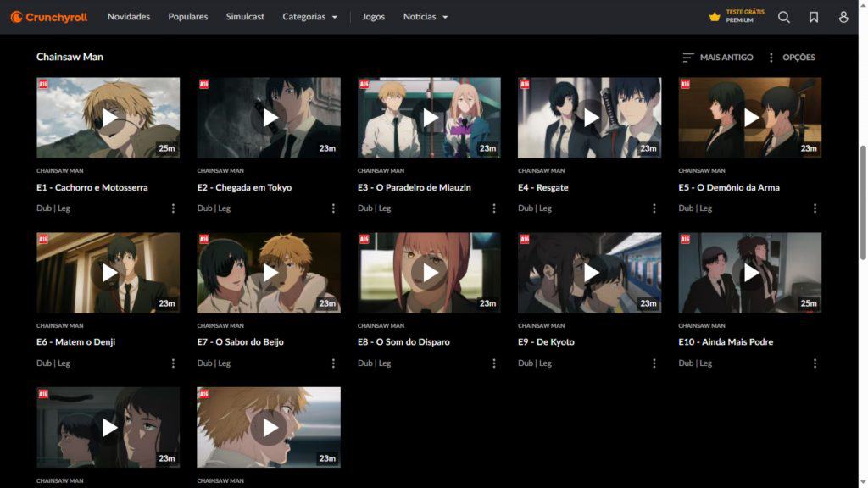Open E2 - Chegada em Tokyo title link

pos(244,187)
